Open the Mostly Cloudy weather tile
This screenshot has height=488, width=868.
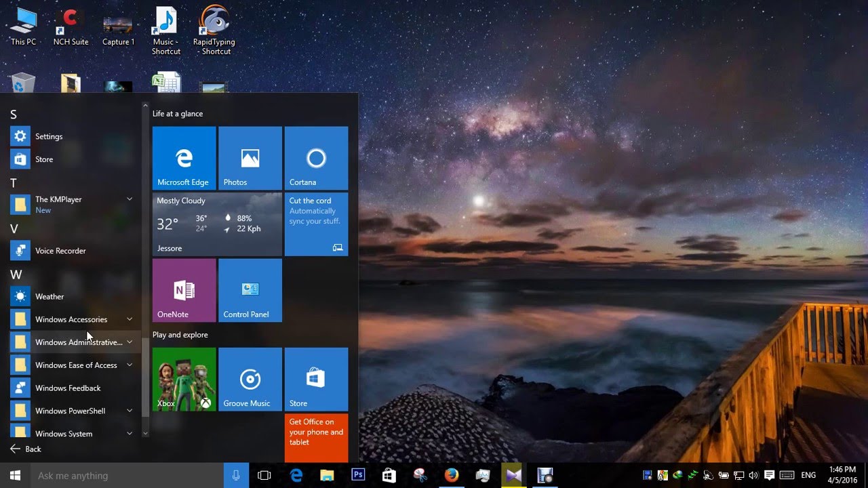[x=217, y=224]
